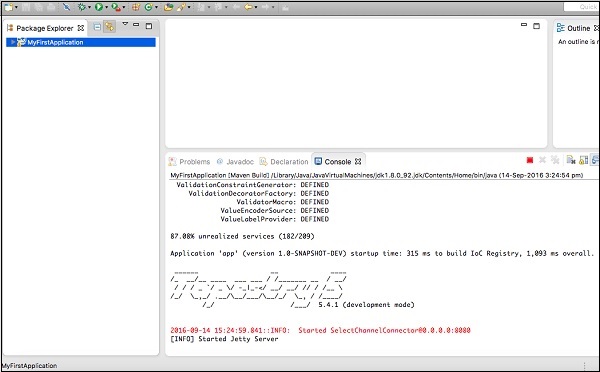The image size is (600, 372).
Task: Open the Run button dropdown arrow
Action: 106,7
